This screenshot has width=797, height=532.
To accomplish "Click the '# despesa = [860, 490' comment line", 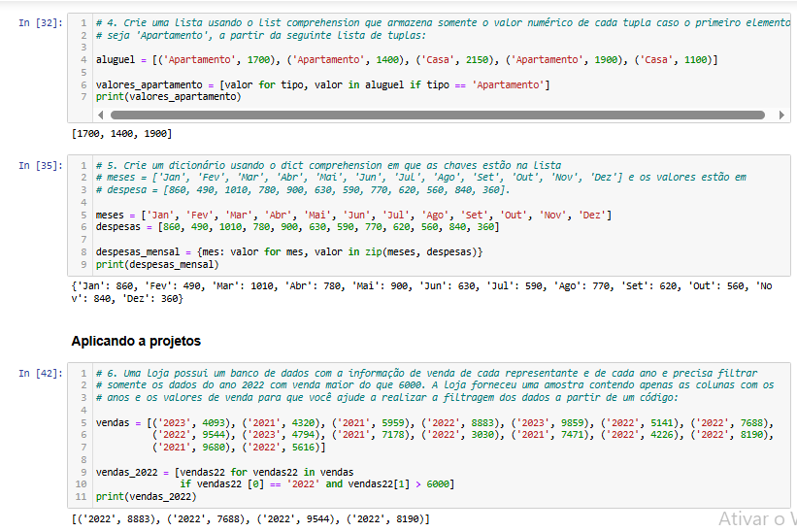I will [x=303, y=190].
